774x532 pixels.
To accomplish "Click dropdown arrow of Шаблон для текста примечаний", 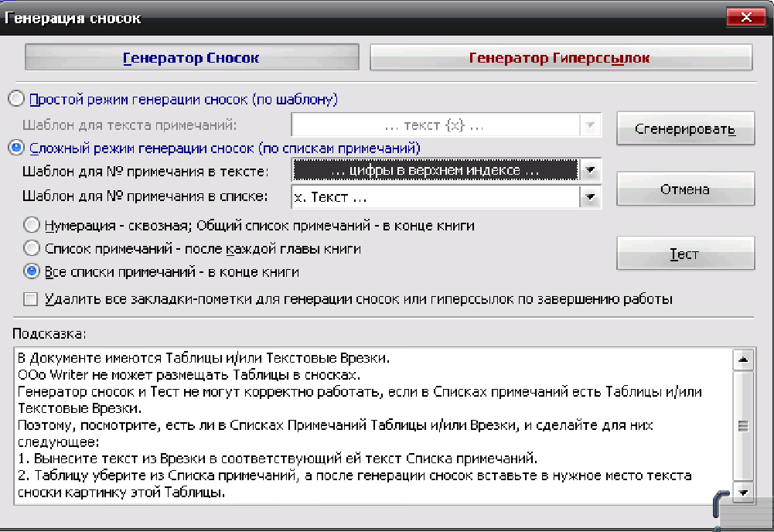I will click(590, 124).
